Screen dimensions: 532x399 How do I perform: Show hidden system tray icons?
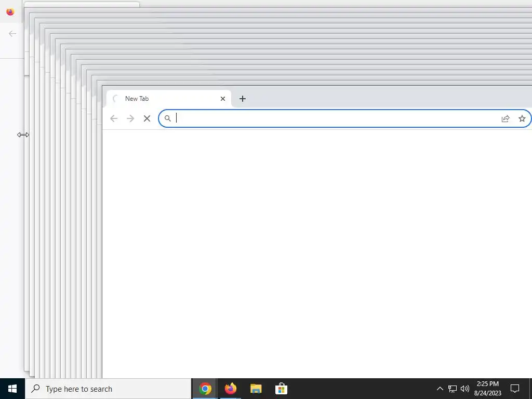pos(440,389)
